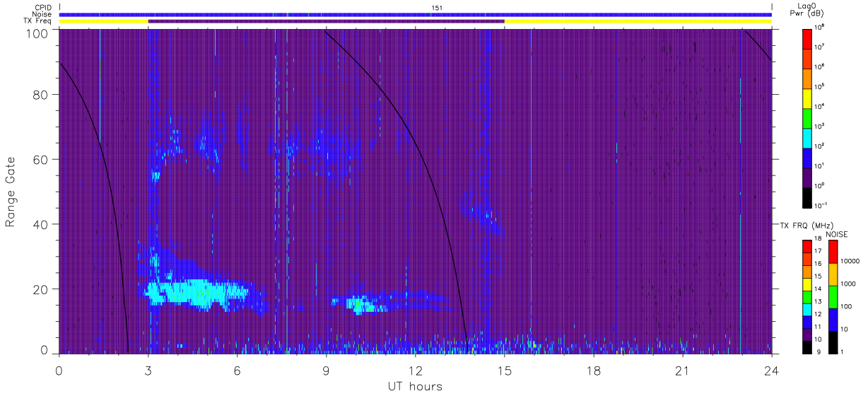Image resolution: width=868 pixels, height=401 pixels.
Task: Pick the cyan TX FRQ segment between 12 and 13
Action: tap(807, 308)
